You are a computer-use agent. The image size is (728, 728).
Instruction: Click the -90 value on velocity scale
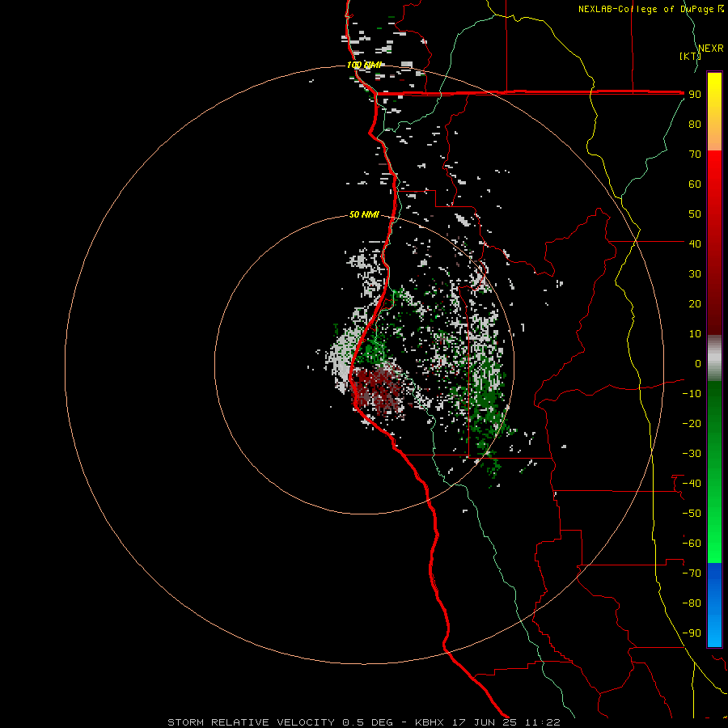coord(692,633)
